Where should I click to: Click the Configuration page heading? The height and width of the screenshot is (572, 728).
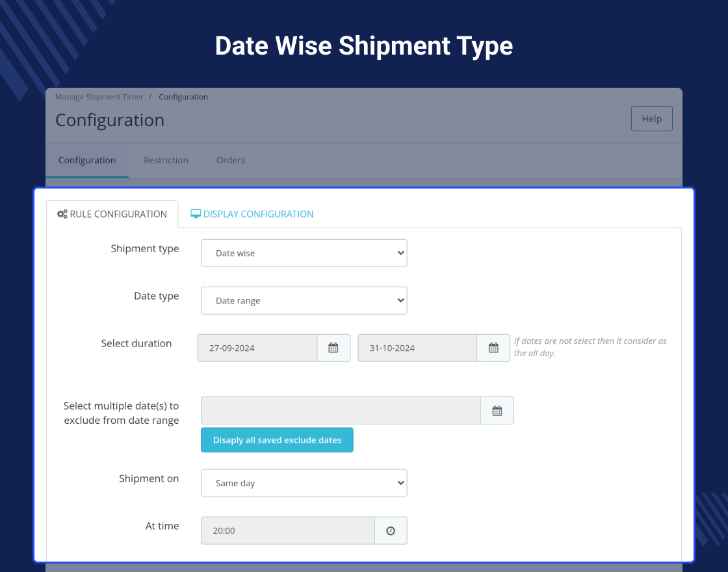(110, 120)
